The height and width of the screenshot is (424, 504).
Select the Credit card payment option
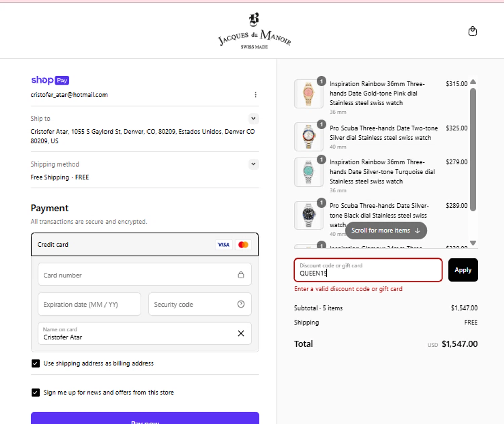145,245
